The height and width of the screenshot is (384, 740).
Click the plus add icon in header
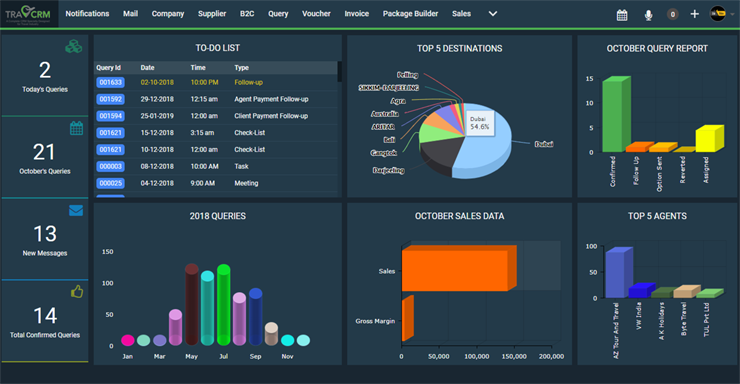695,14
